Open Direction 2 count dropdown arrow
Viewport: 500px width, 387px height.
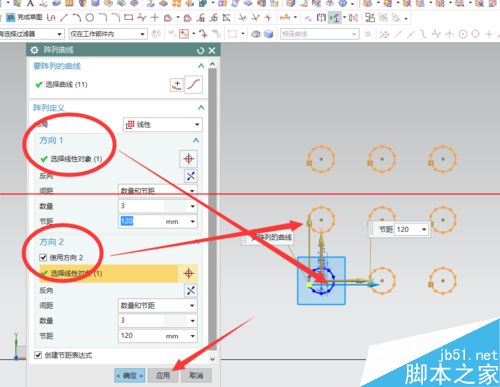click(x=192, y=321)
